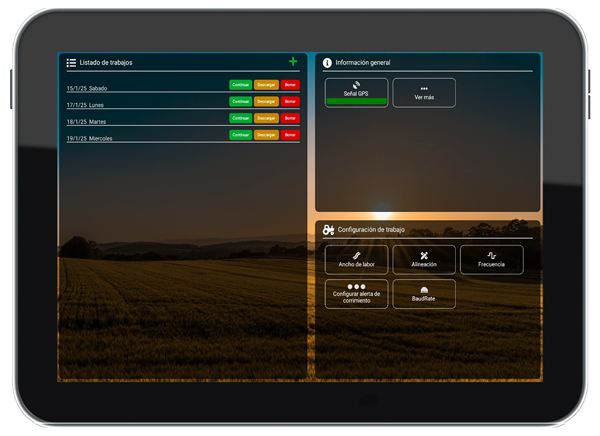
Task: Click the info icon beside Información general
Action: (x=327, y=63)
